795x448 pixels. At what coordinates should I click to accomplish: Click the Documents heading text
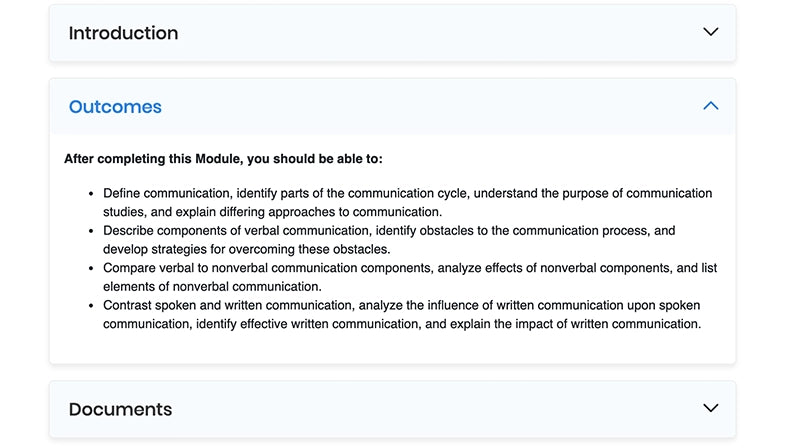(120, 409)
